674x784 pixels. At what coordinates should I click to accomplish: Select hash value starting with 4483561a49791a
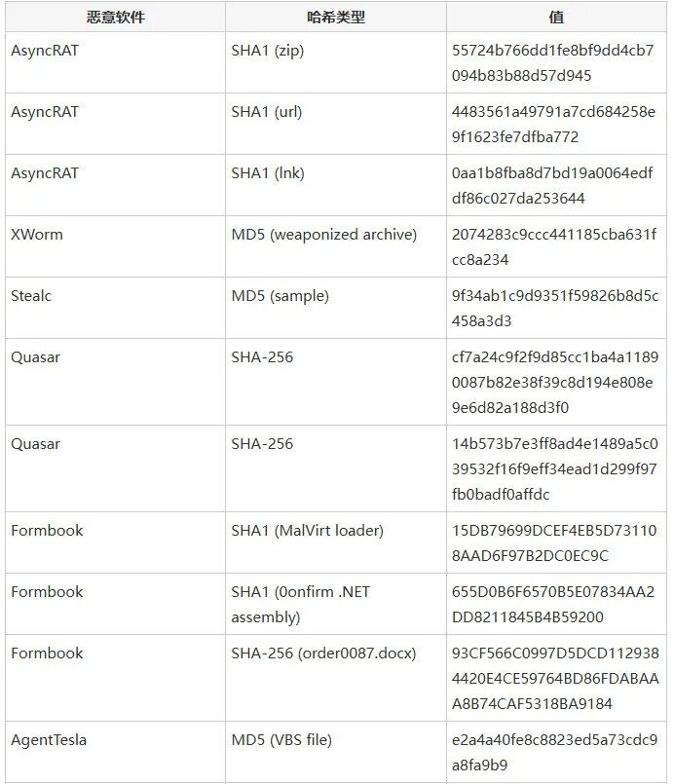tap(553, 124)
